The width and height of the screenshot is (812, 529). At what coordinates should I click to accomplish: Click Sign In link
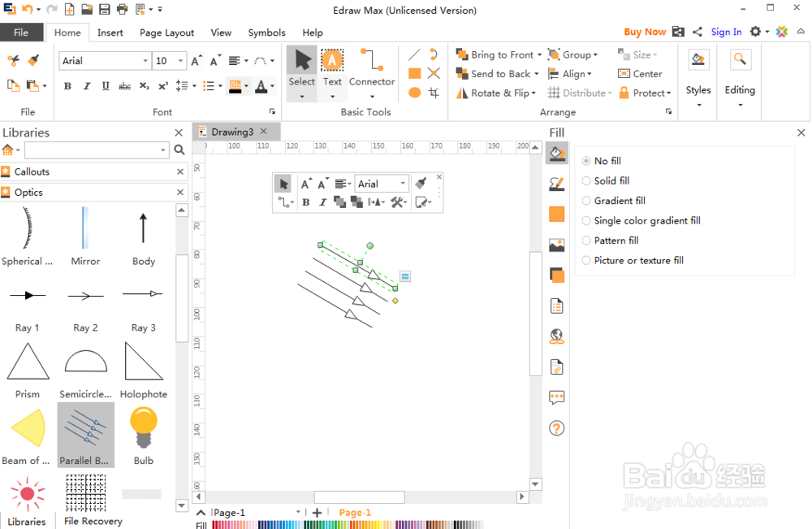pyautogui.click(x=726, y=32)
